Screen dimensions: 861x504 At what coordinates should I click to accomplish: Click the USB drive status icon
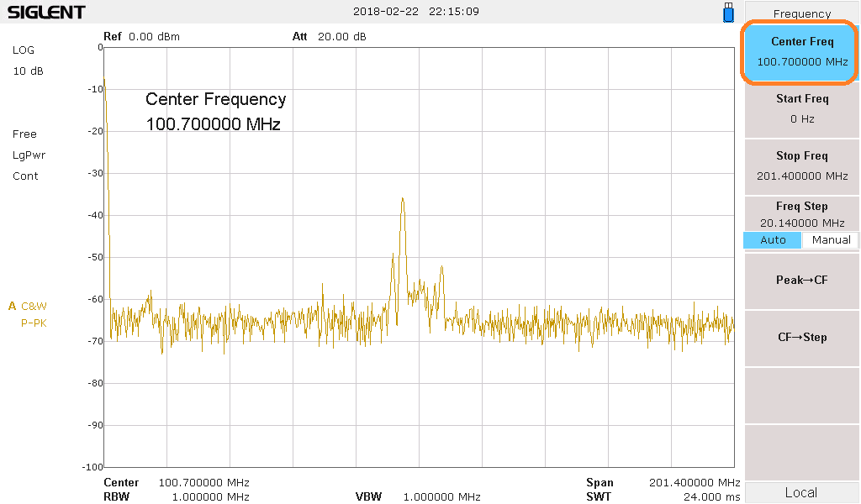coord(728,13)
